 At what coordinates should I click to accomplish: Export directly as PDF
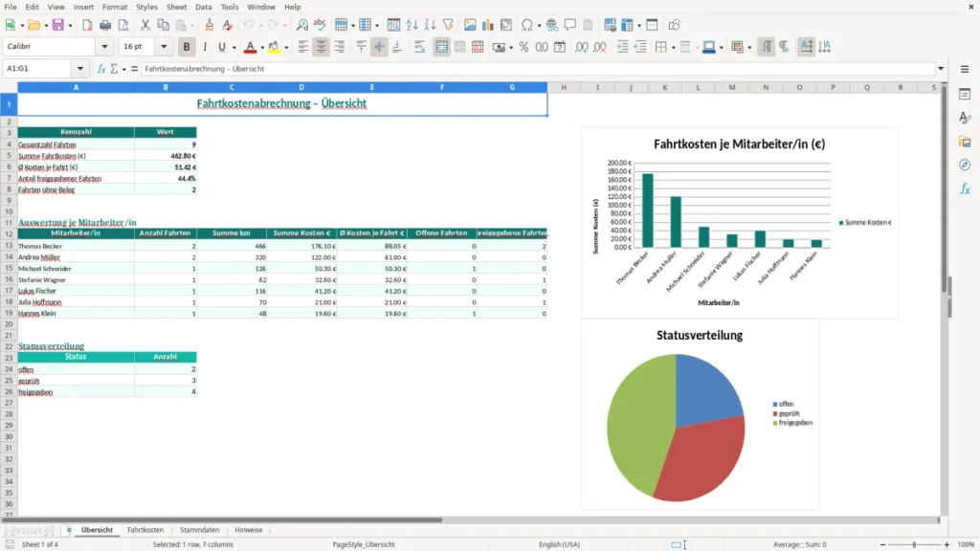pyautogui.click(x=87, y=25)
